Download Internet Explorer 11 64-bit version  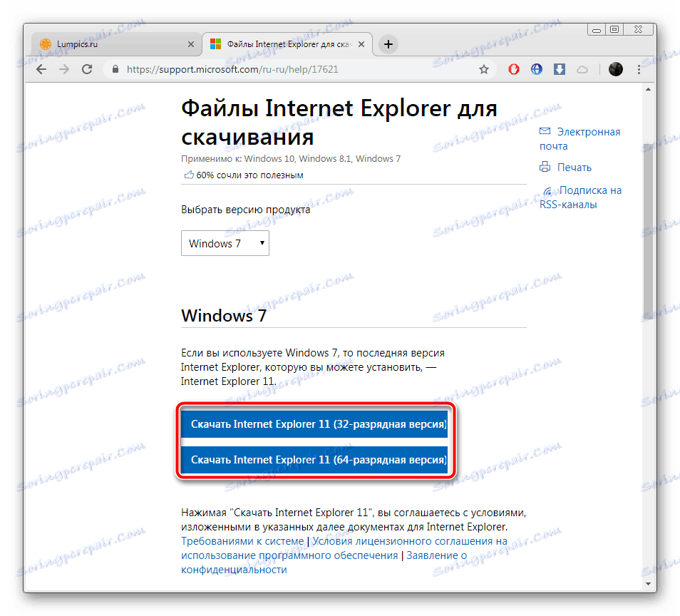coord(314,460)
